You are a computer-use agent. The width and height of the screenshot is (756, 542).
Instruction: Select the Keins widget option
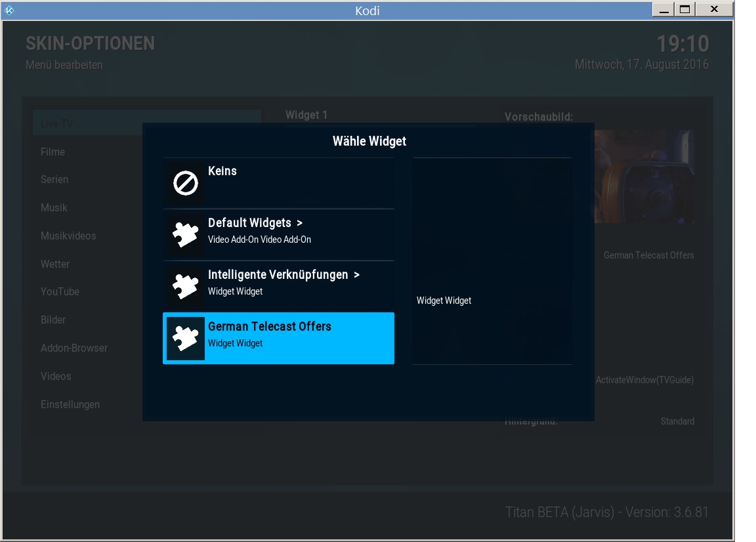tap(279, 183)
